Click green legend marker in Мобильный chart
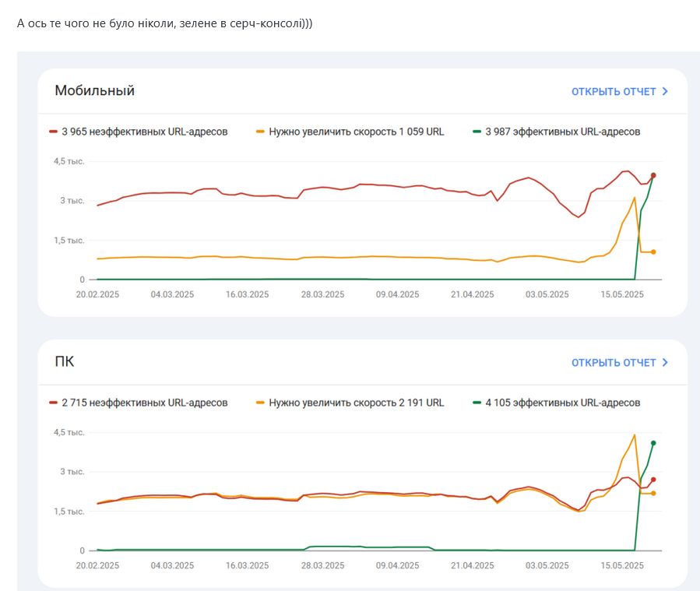The width and height of the screenshot is (700, 591). point(477,132)
